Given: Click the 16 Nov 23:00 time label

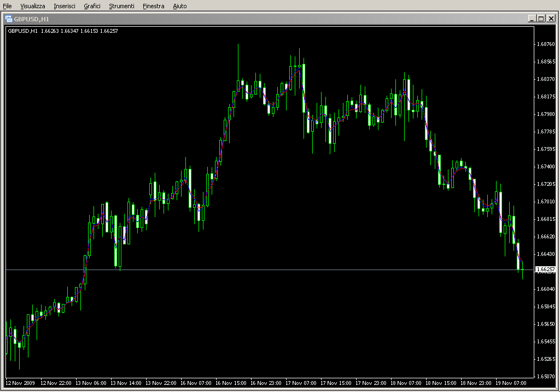Looking at the screenshot, I should (266, 383).
